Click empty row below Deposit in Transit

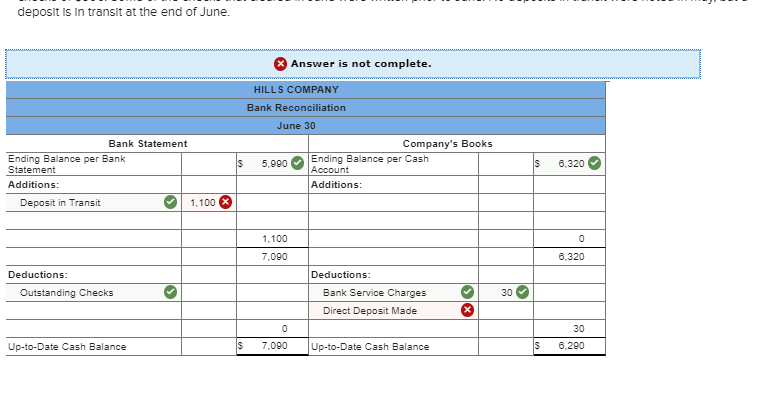click(x=93, y=220)
